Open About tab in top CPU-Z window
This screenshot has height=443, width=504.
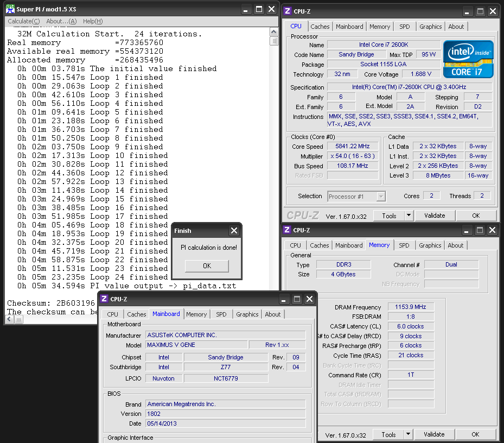[x=456, y=27]
